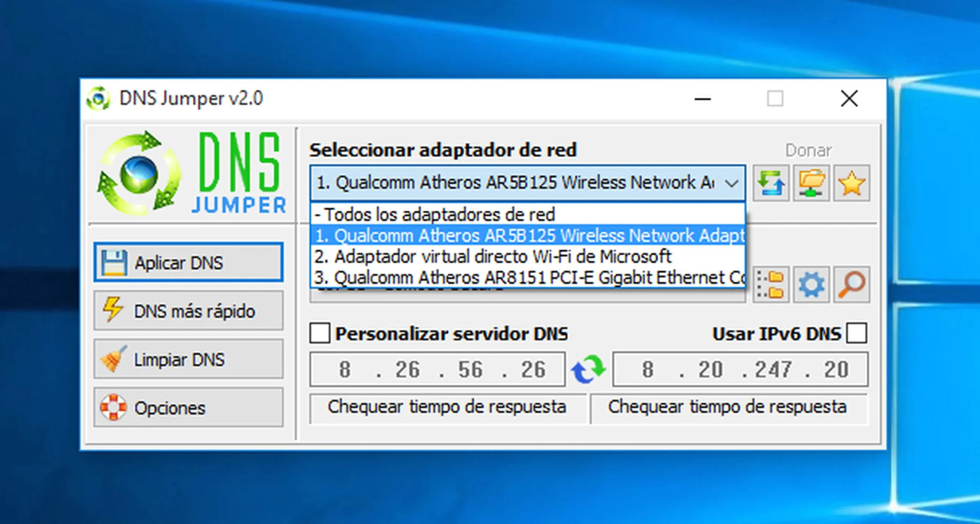980x524 pixels.
Task: Click the magnifying glass search icon
Action: pyautogui.click(x=852, y=285)
